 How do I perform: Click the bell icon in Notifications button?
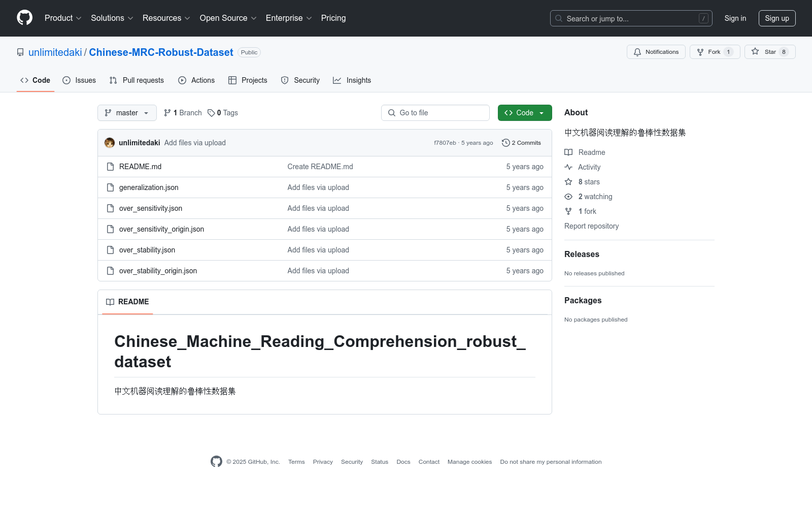pyautogui.click(x=637, y=52)
